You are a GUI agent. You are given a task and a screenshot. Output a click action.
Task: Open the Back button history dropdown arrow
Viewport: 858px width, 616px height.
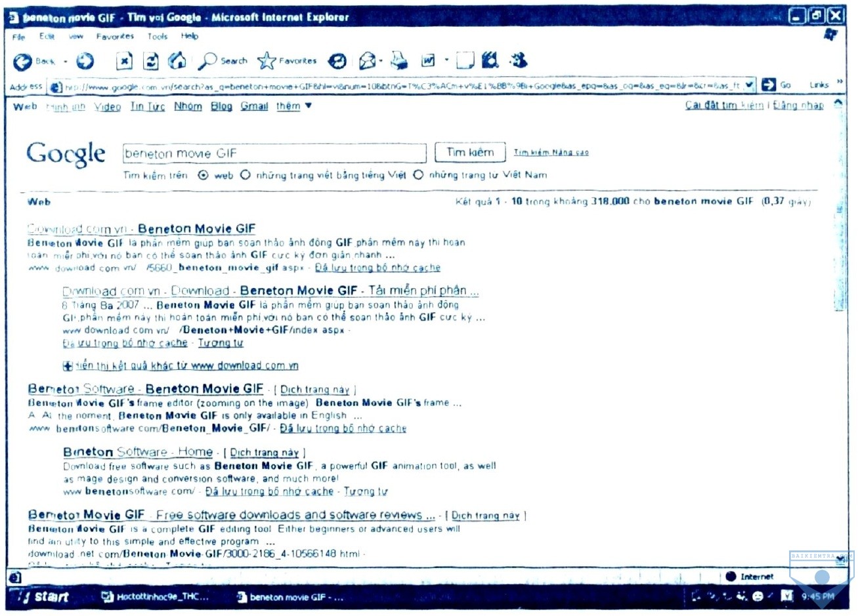point(66,62)
